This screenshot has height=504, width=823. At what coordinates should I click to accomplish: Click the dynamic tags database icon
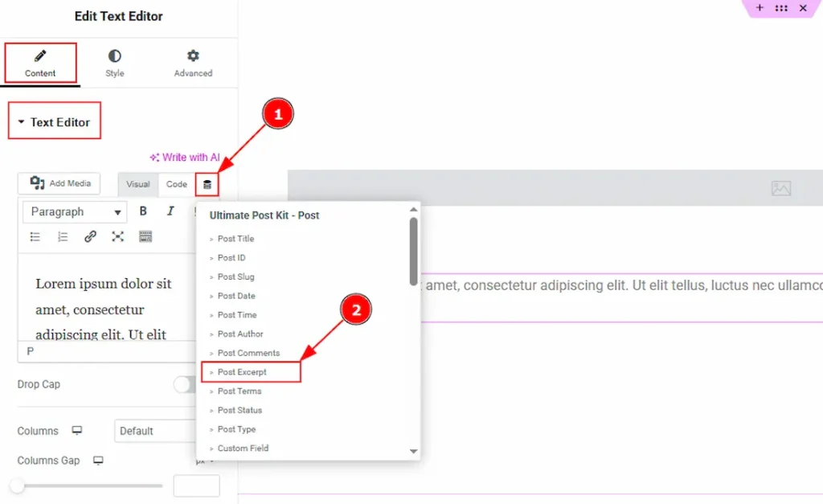[x=207, y=184]
